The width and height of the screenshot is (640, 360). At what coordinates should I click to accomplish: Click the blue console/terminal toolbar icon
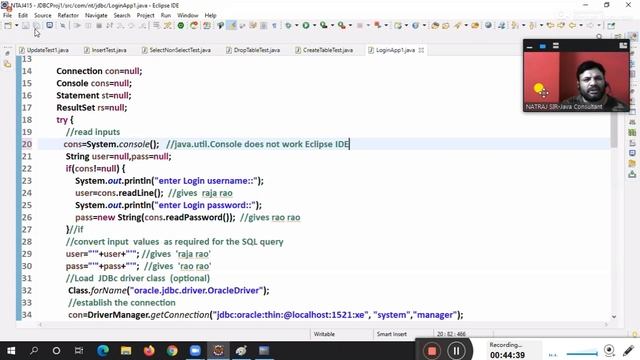click(x=49, y=25)
